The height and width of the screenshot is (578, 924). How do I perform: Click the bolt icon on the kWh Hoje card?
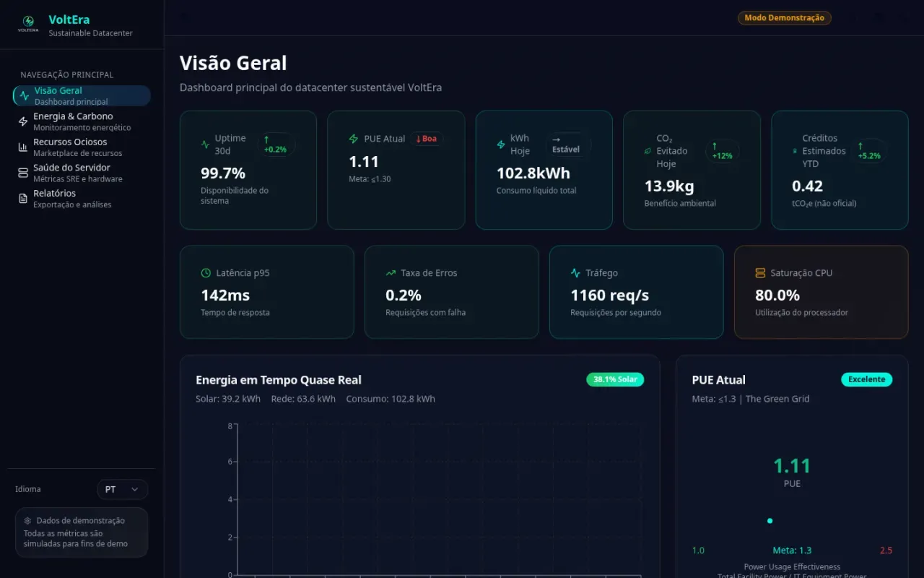point(501,144)
